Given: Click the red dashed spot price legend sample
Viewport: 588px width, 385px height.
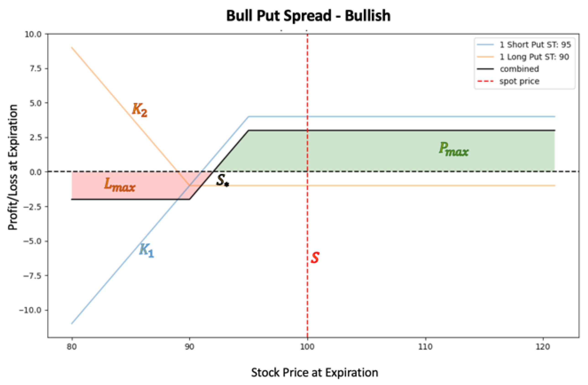Looking at the screenshot, I should [x=485, y=81].
